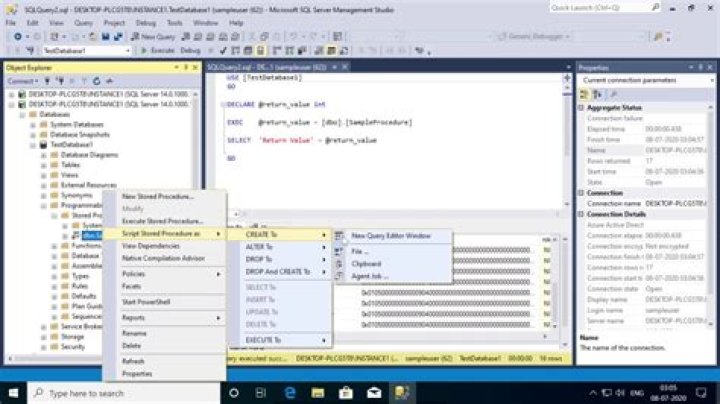Screen dimensions: 720x404
Task: Choose New Stored Procedure from context menu
Action: 158,196
